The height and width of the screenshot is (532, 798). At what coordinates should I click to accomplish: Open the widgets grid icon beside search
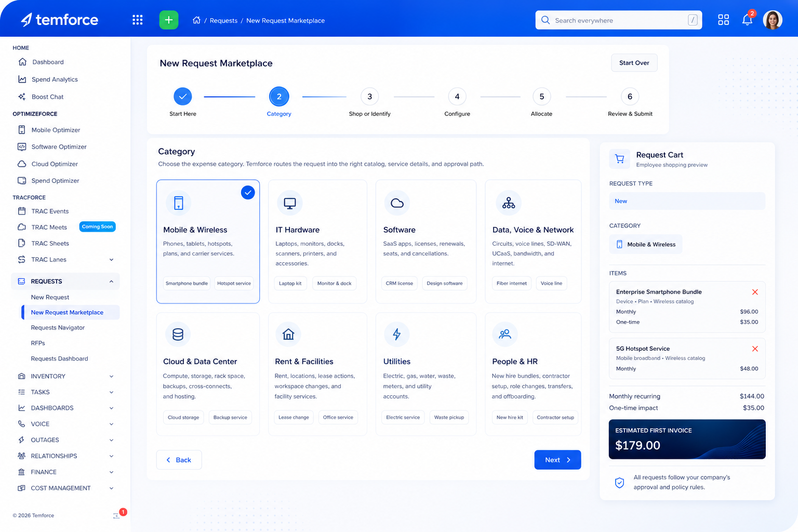click(x=723, y=20)
